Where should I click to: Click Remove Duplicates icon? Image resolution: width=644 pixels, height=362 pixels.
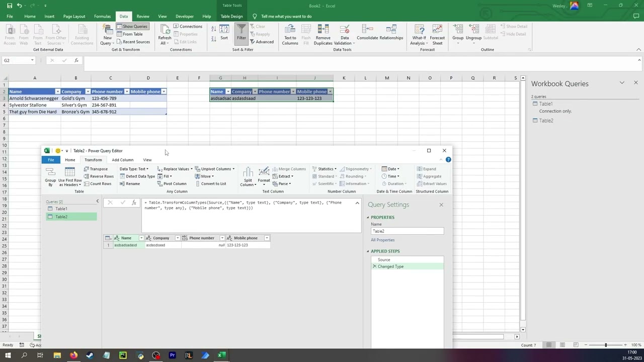pos(323,35)
